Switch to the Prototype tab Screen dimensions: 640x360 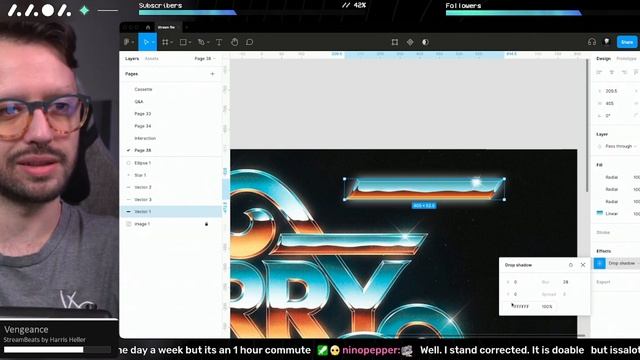[x=626, y=59]
